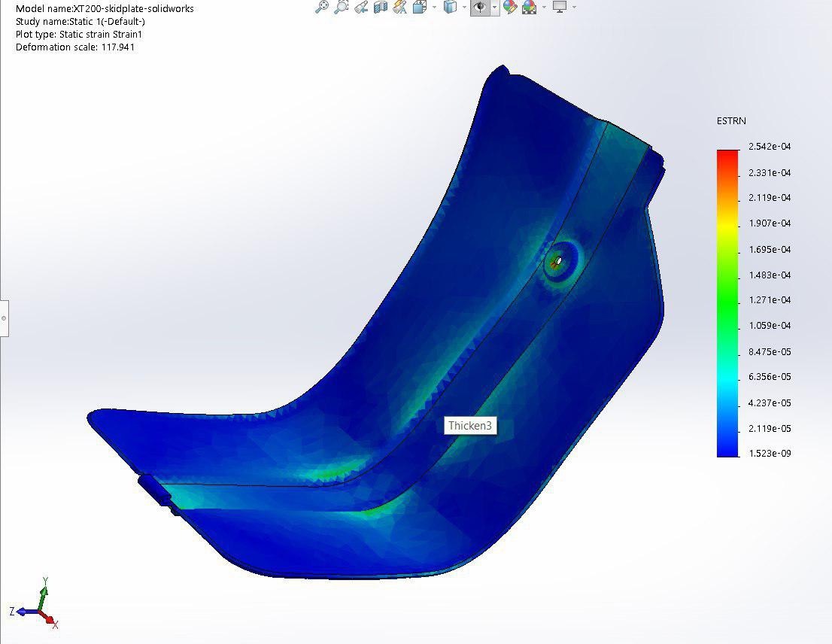Image resolution: width=832 pixels, height=644 pixels.
Task: Open the Edit Appearance color tool
Action: click(510, 7)
